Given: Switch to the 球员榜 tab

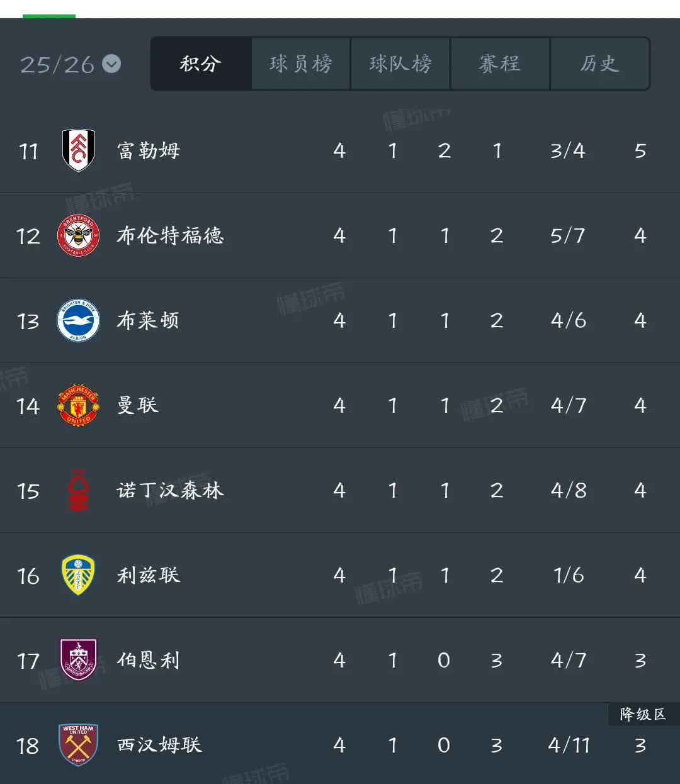Looking at the screenshot, I should point(301,64).
